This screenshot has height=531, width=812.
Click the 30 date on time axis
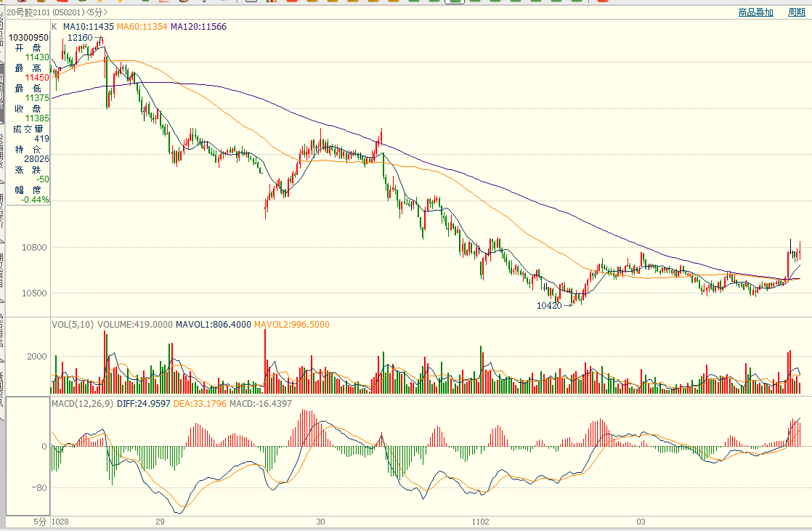320,522
